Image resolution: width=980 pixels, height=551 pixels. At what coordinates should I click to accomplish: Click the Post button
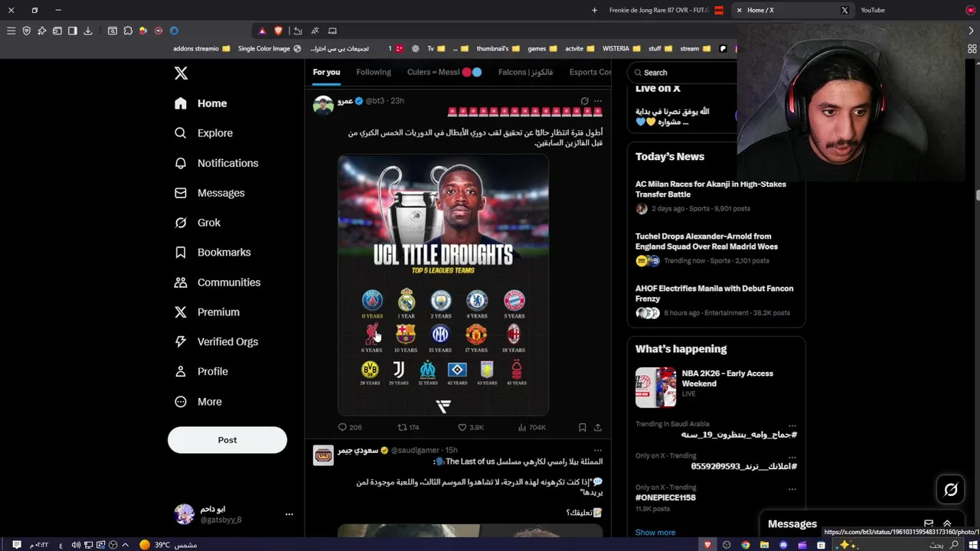pyautogui.click(x=227, y=440)
